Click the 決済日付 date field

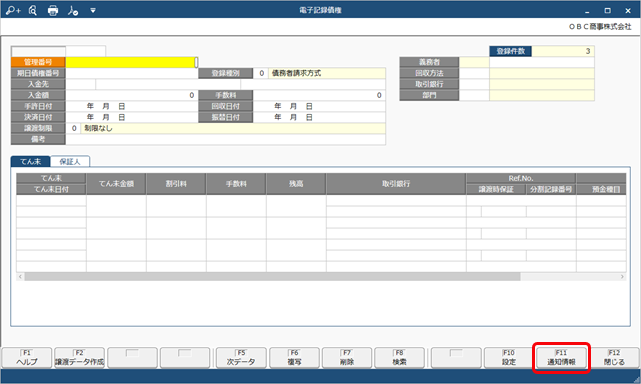132,117
